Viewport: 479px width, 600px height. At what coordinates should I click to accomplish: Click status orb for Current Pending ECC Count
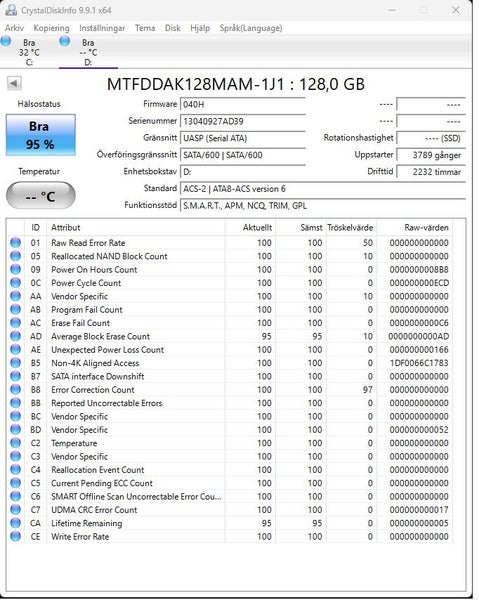[15, 483]
